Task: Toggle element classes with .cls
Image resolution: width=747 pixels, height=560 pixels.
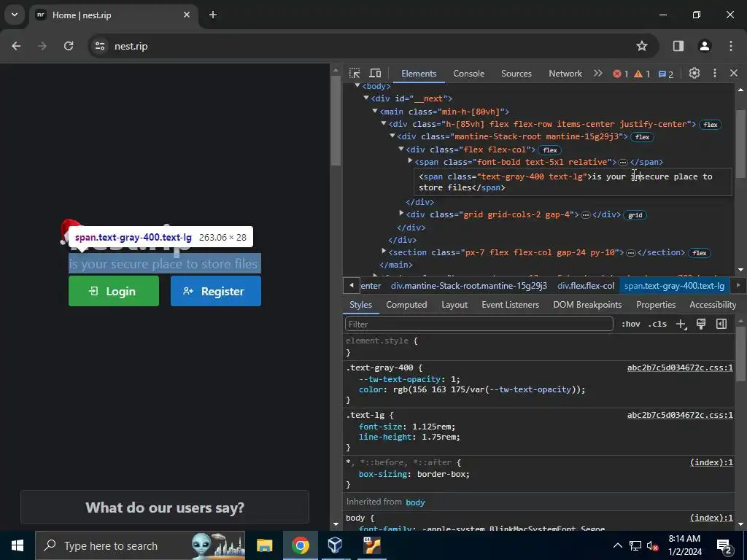Action: tap(657, 324)
